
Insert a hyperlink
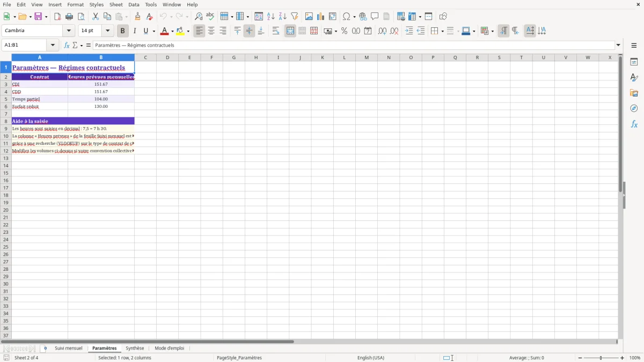tap(363, 17)
